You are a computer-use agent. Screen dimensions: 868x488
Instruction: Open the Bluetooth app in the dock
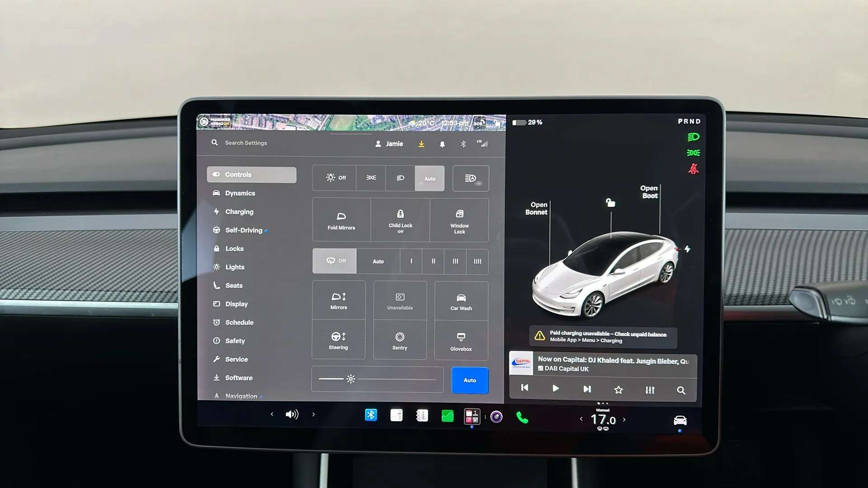point(371,415)
